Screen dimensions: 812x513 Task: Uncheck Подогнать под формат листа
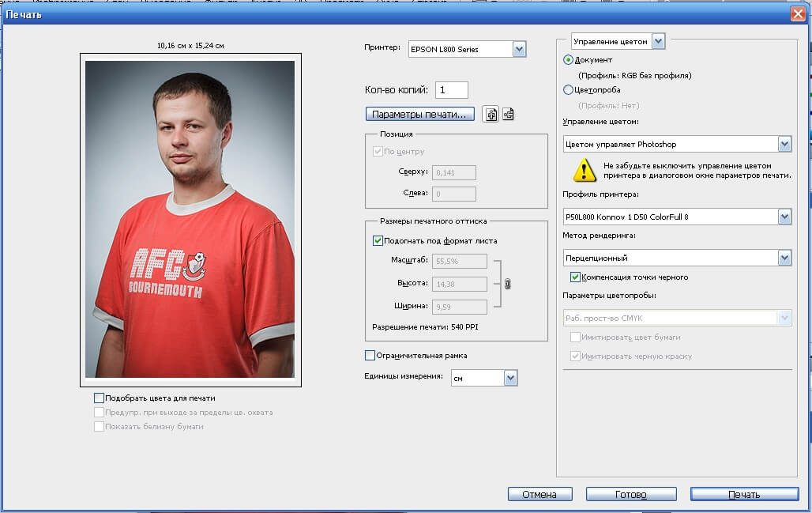[x=378, y=240]
